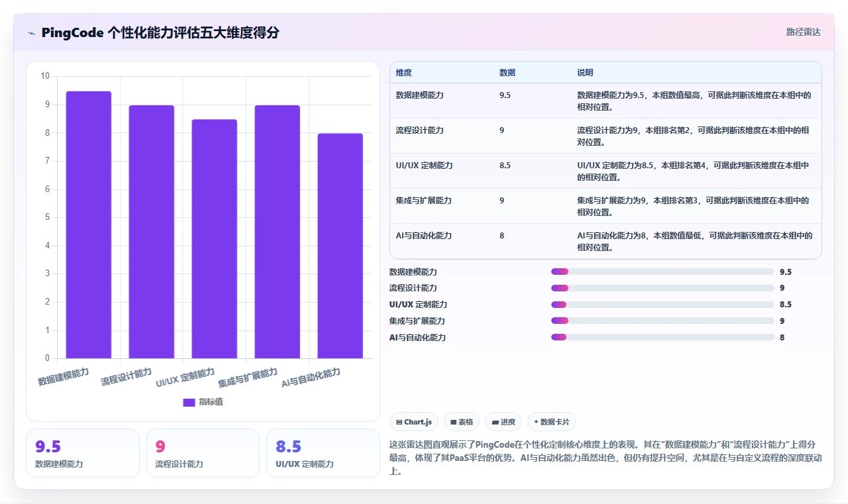Click the AI与自动化能力 bar in chart

(341, 246)
